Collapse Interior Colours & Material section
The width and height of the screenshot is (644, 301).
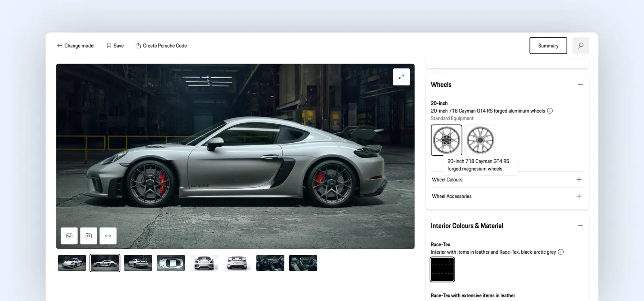click(x=580, y=226)
